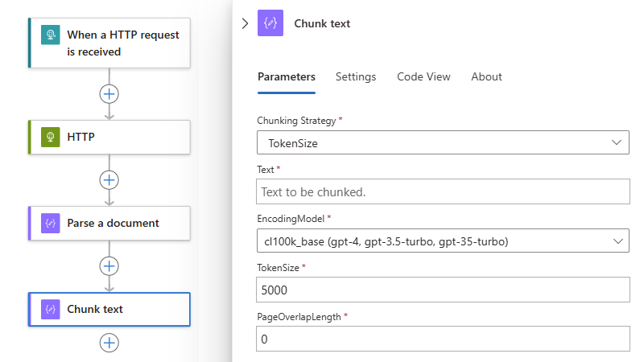Select the Parse a document action
This screenshot has height=362, width=644.
coord(113,223)
